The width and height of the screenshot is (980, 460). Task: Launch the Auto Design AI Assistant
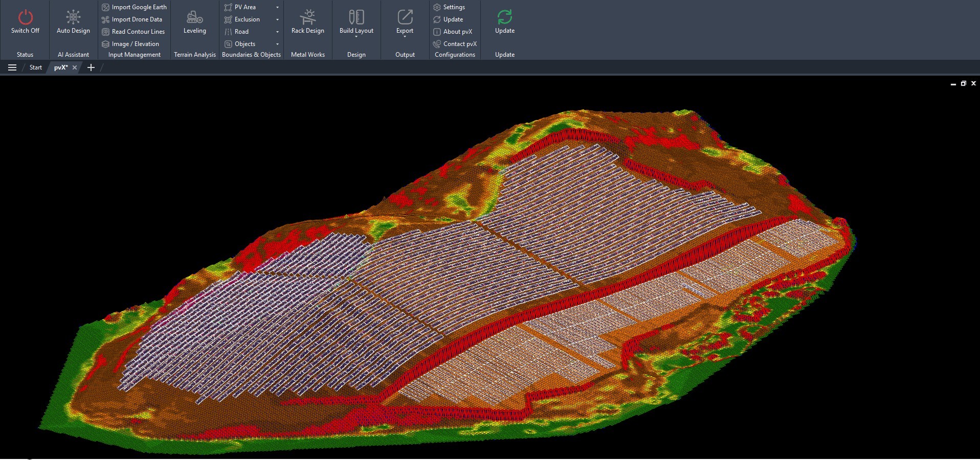point(73,16)
